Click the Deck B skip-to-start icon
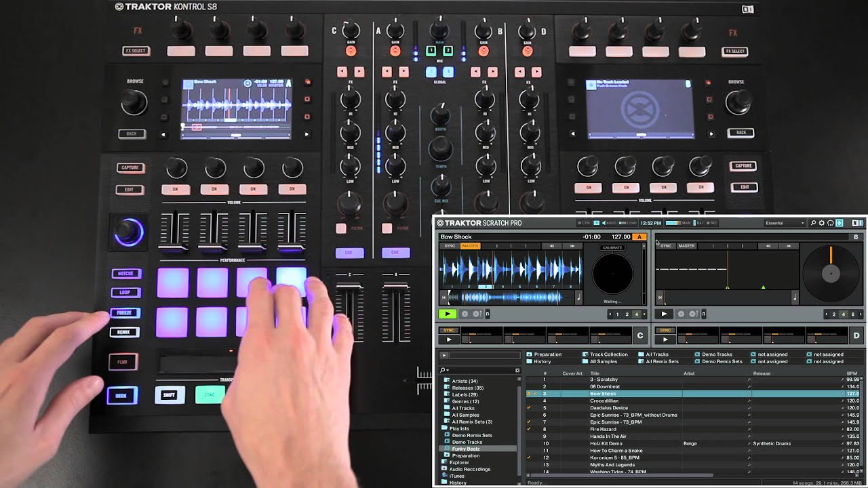868x488 pixels. click(660, 297)
